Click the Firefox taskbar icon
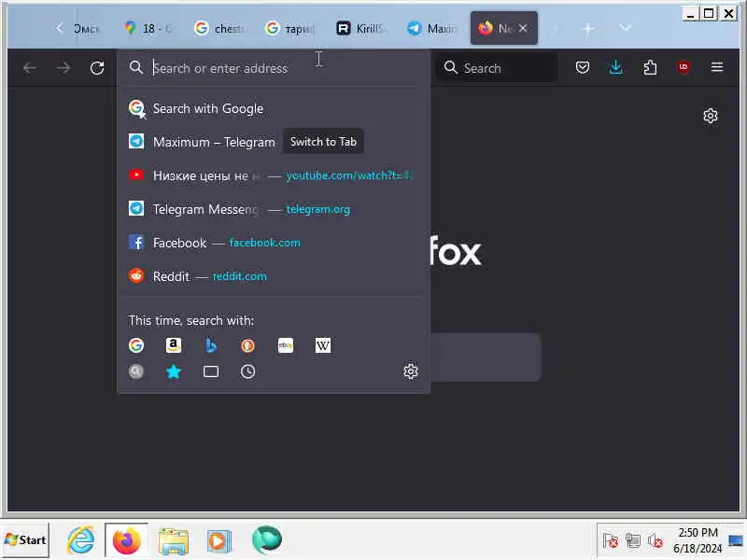 (127, 540)
